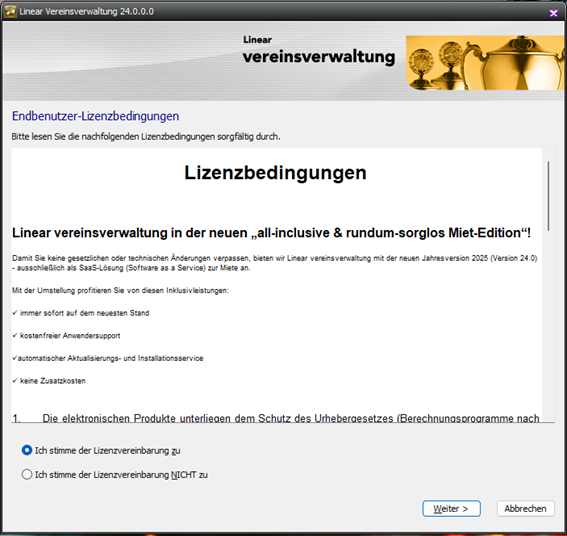Click the 'Mit der Umstellung profitieren Sie' sentence

(120, 290)
